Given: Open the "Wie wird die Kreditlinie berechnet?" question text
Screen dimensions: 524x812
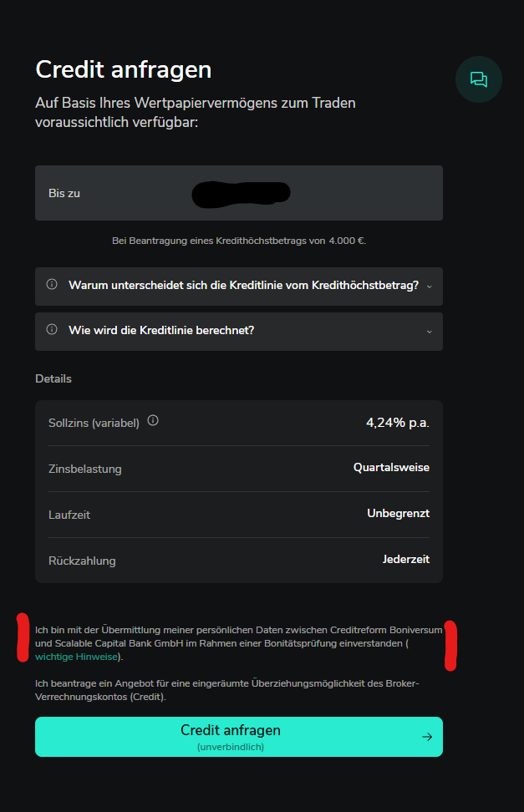Looking at the screenshot, I should coord(161,331).
